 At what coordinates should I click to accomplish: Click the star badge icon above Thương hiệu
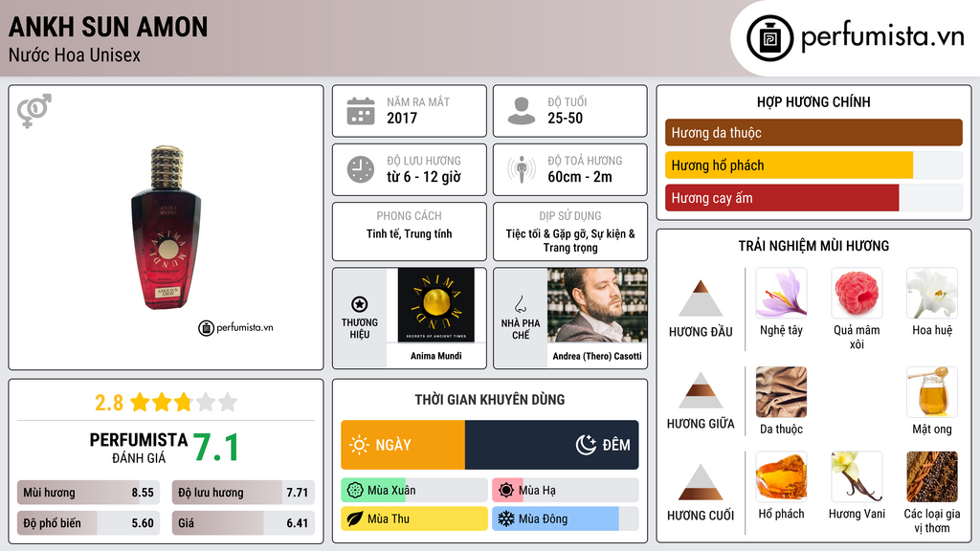360,304
